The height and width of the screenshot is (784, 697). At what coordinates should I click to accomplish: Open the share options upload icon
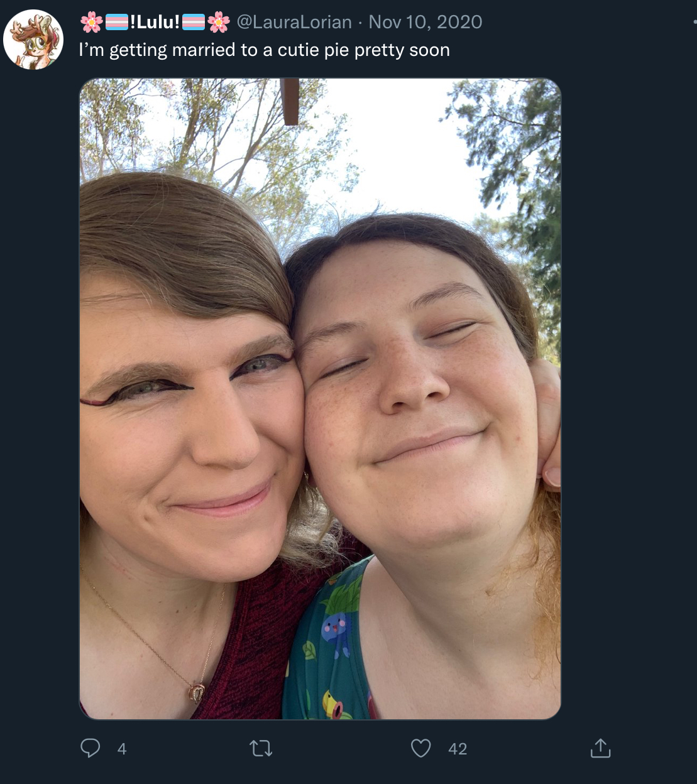pyautogui.click(x=600, y=748)
